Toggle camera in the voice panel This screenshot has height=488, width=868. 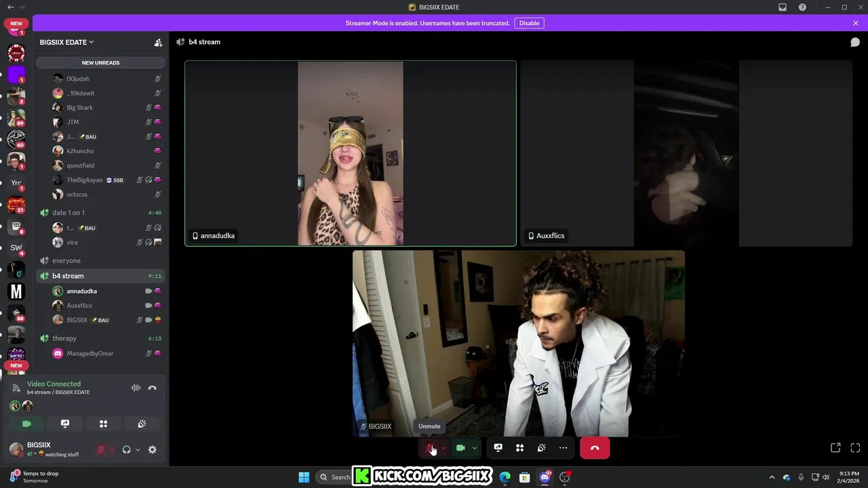(x=26, y=424)
